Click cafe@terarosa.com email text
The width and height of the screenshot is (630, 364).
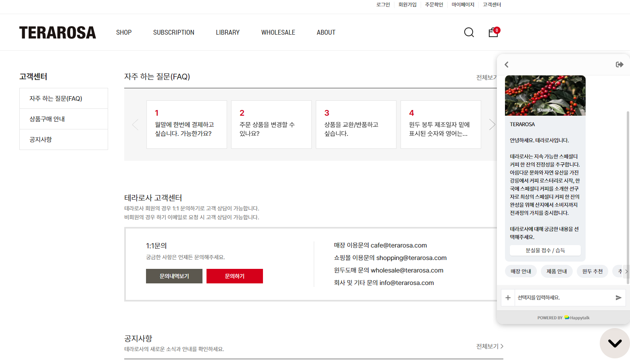(x=399, y=245)
